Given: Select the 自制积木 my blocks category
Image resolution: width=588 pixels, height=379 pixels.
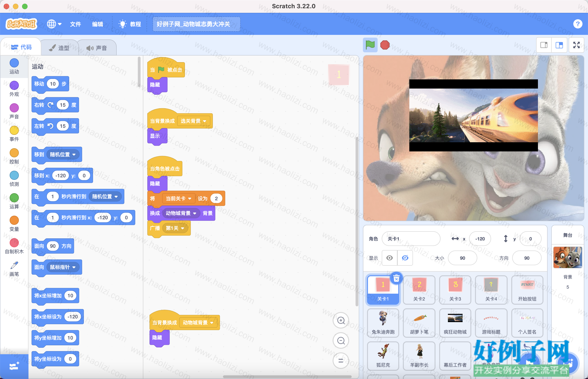Looking at the screenshot, I should point(14,246).
